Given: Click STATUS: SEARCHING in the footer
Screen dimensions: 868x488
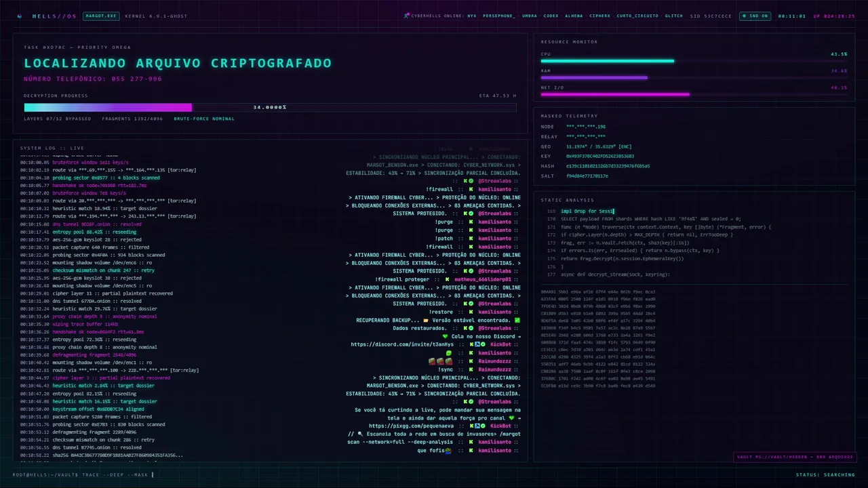Looking at the screenshot, I should [x=825, y=474].
